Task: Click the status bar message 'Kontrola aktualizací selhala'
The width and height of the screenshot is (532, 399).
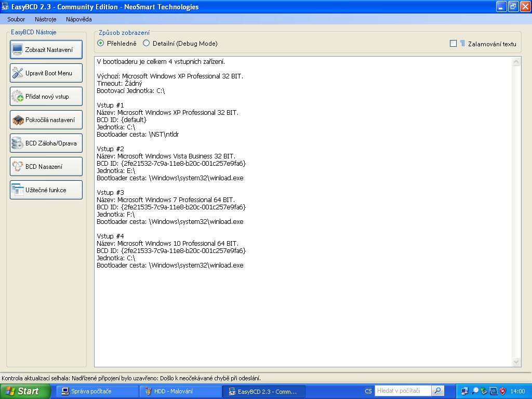Action: point(131,378)
